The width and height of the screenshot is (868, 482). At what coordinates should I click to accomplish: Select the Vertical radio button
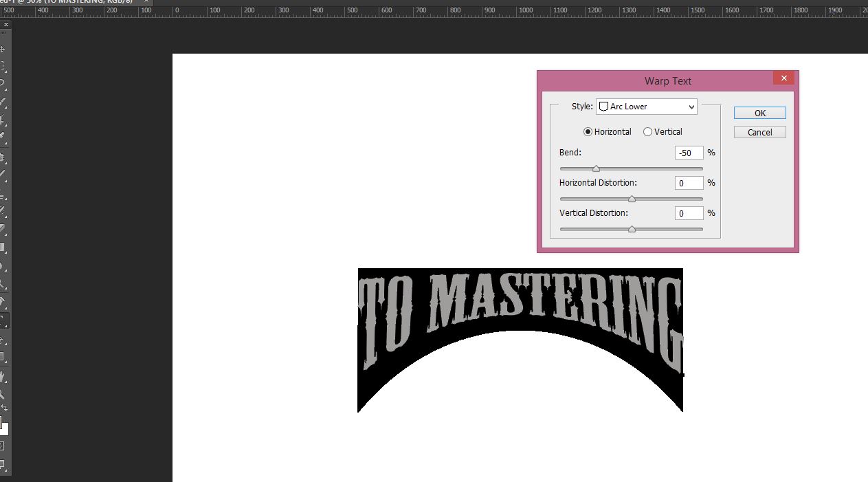[647, 132]
